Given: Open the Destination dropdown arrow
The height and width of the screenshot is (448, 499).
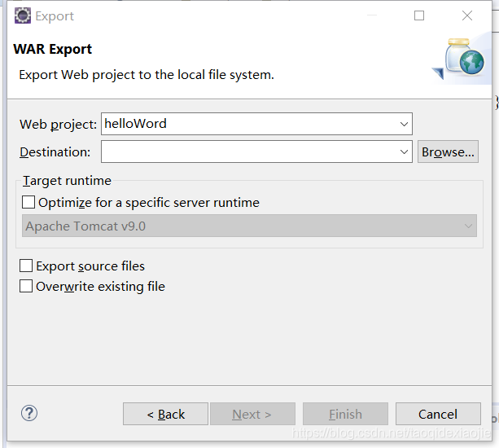Looking at the screenshot, I should [x=404, y=152].
